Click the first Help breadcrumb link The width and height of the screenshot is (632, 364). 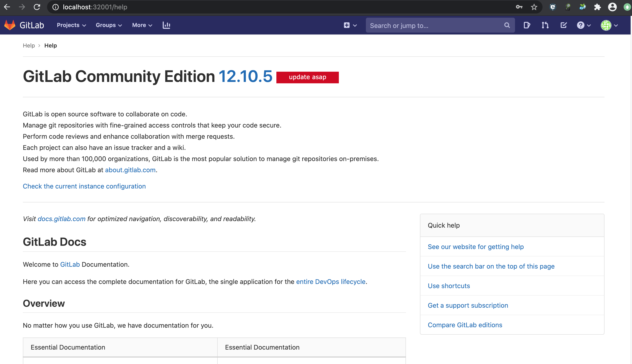29,46
